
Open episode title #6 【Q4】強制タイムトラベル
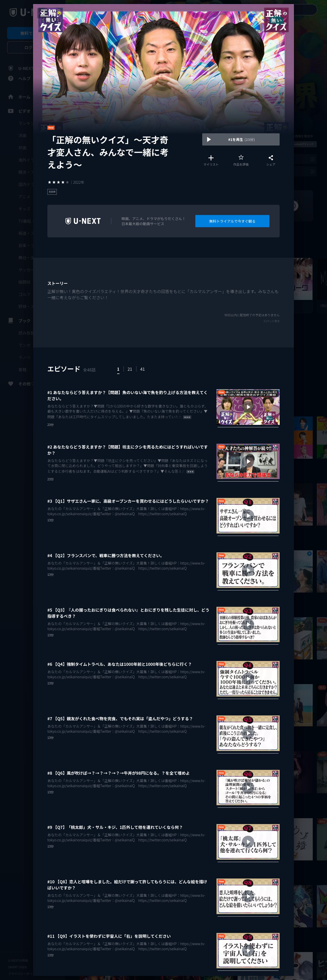(119, 664)
